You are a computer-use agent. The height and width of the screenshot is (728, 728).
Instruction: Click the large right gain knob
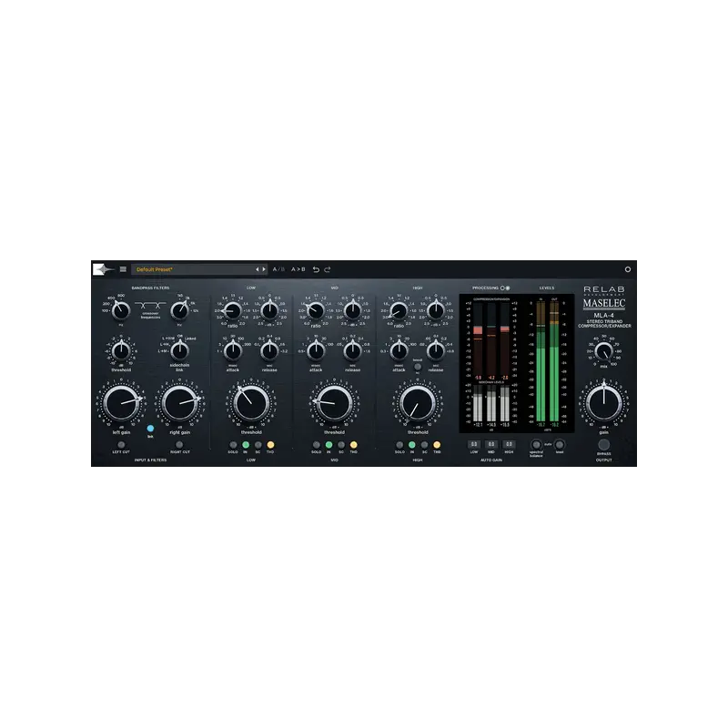click(x=179, y=403)
